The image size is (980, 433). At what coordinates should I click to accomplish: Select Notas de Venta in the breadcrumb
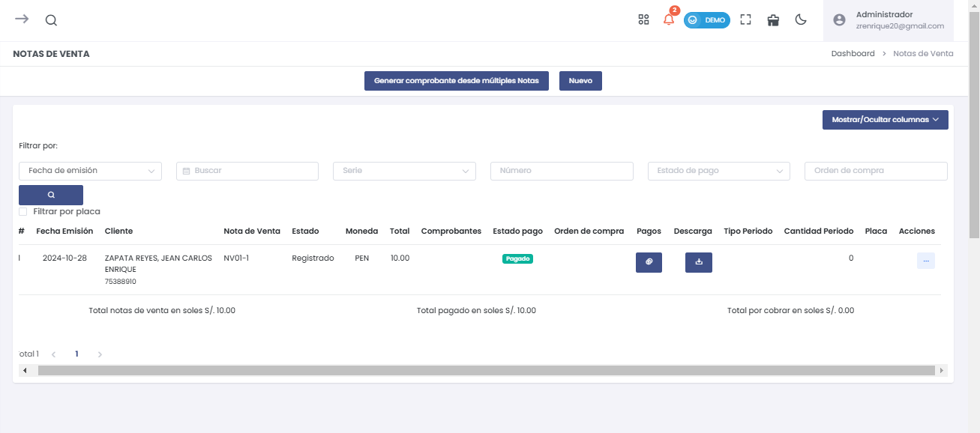[x=923, y=53]
